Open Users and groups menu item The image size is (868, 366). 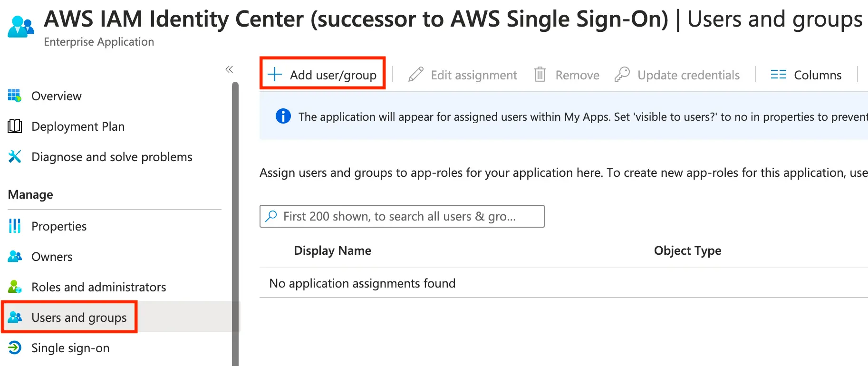click(x=79, y=318)
